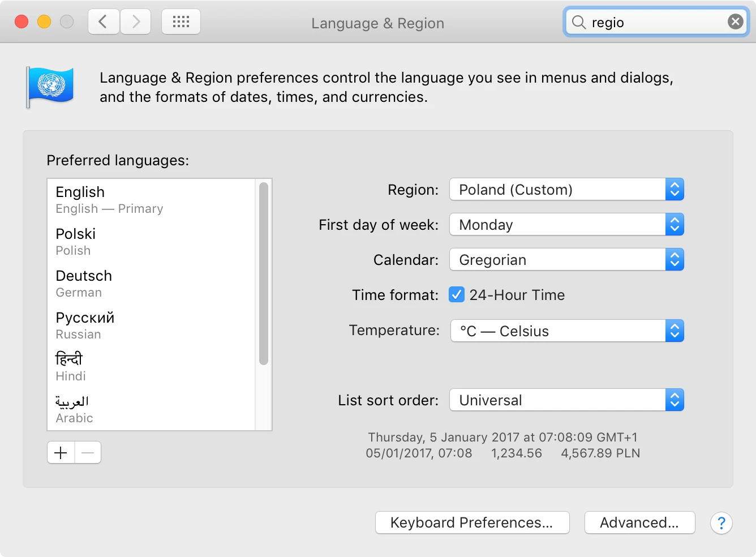This screenshot has height=557, width=756.
Task: Toggle the 24-Hour Time checkbox
Action: pos(457,295)
